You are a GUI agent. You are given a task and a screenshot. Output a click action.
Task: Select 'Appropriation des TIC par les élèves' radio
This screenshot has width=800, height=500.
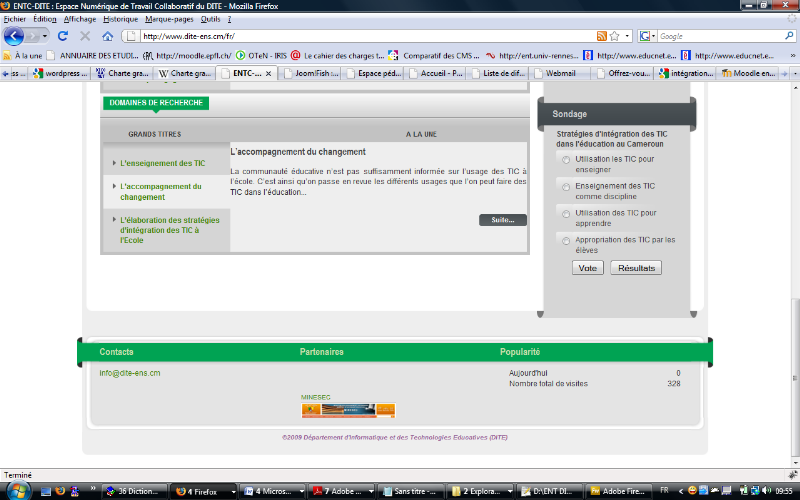click(x=566, y=241)
